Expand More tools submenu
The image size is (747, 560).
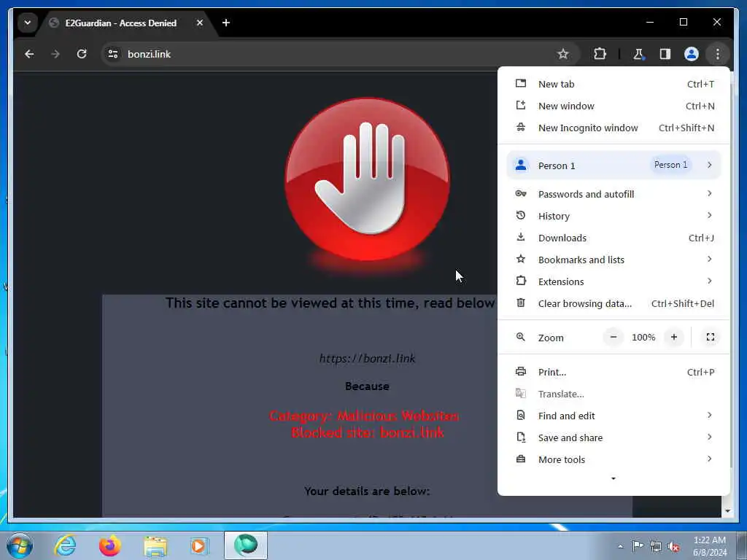[614, 459]
